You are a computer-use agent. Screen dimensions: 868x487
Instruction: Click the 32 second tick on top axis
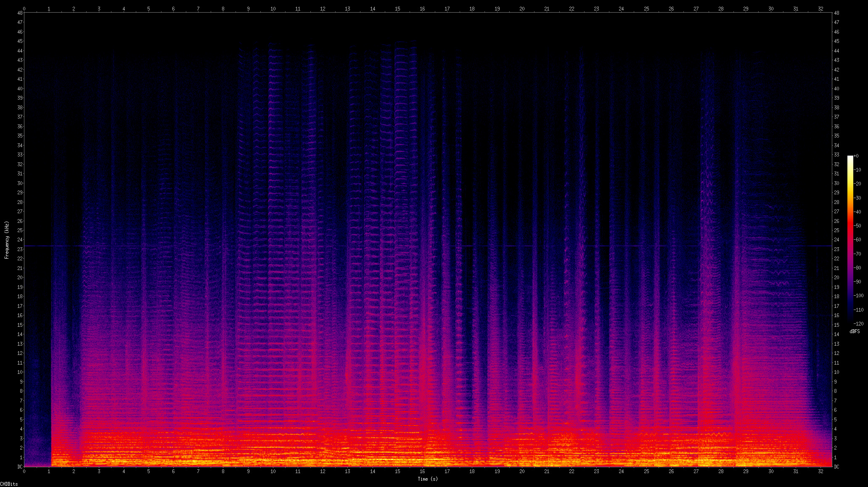[x=820, y=8]
